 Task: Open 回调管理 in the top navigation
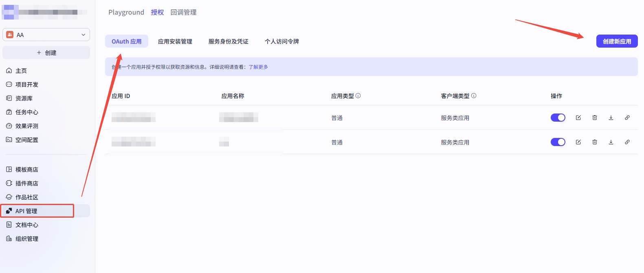(183, 12)
